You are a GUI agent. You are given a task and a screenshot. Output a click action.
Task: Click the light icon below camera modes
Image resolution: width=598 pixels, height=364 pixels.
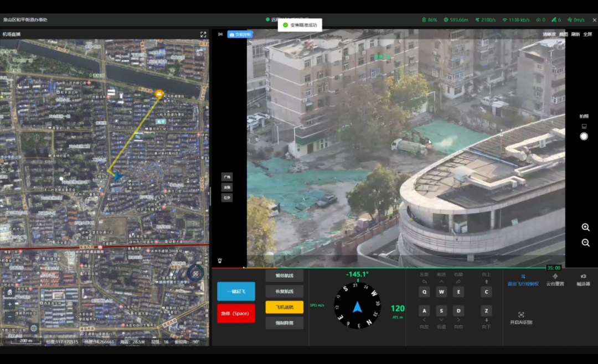tap(220, 260)
